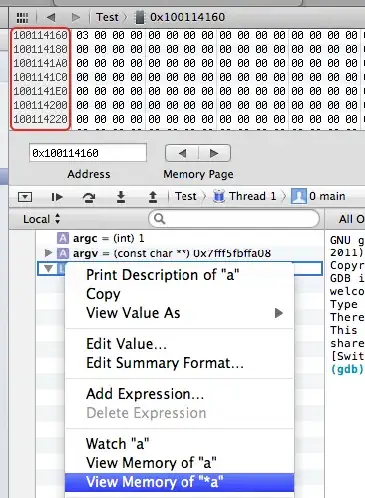This screenshot has width=365, height=498.
Task: Click memory address 1001141C0 in the hex view
Action: (40, 77)
